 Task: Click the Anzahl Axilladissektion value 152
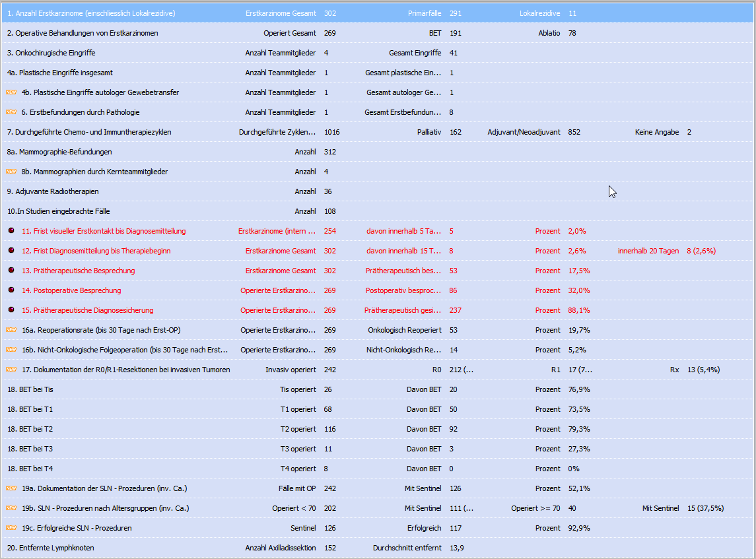[329, 547]
